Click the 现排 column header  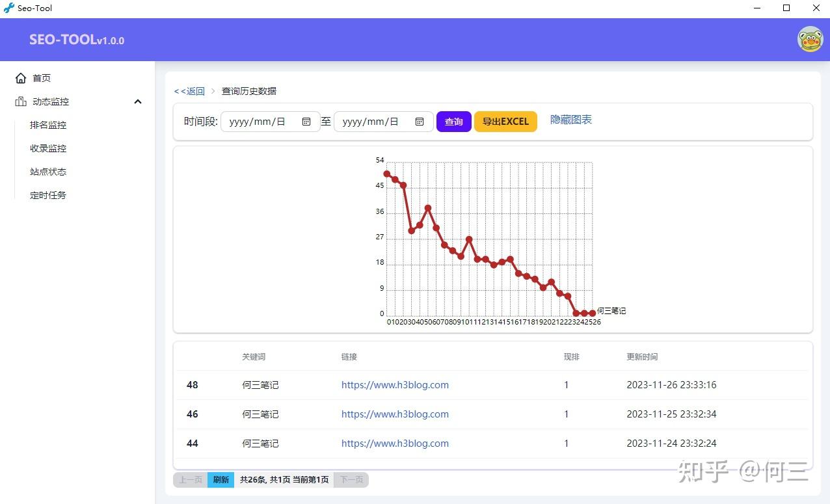[572, 357]
